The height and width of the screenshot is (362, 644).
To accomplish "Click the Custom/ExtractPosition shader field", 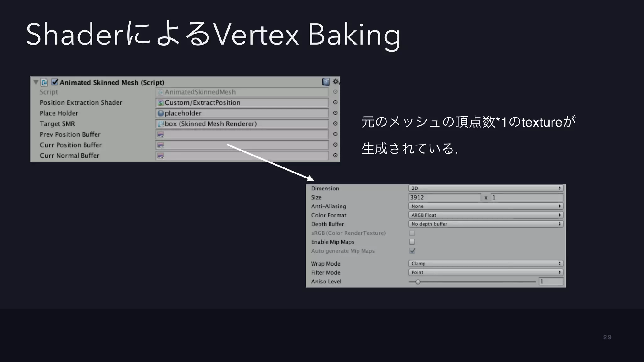I will point(242,103).
